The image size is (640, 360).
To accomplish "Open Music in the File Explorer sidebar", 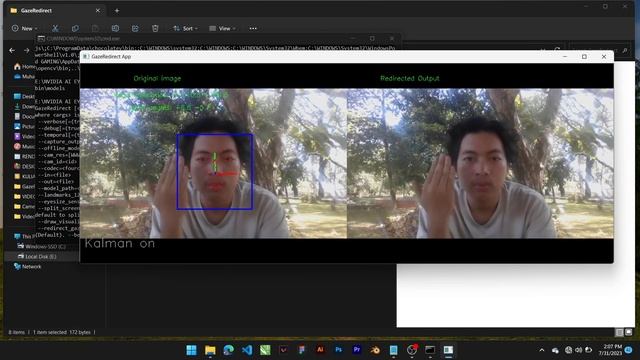I will (x=24, y=147).
